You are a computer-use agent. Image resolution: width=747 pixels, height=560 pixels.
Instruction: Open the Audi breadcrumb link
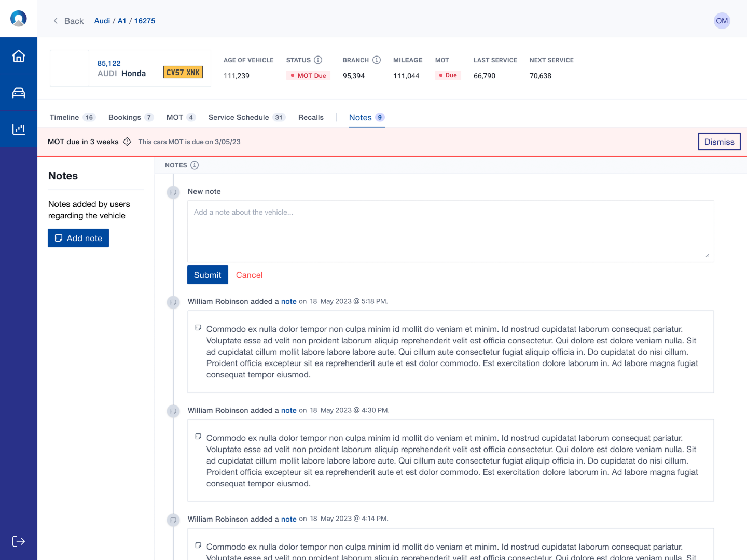click(x=102, y=21)
